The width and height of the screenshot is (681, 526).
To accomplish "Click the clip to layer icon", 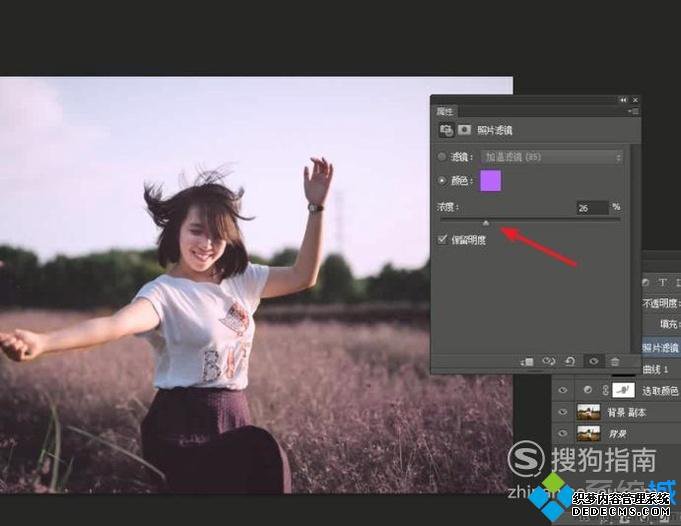I will tap(527, 361).
